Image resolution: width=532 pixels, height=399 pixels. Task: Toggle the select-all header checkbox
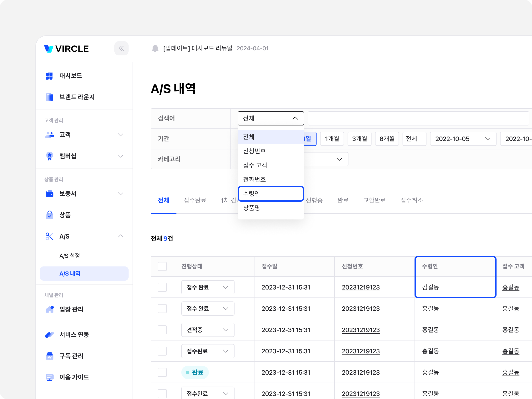(162, 266)
